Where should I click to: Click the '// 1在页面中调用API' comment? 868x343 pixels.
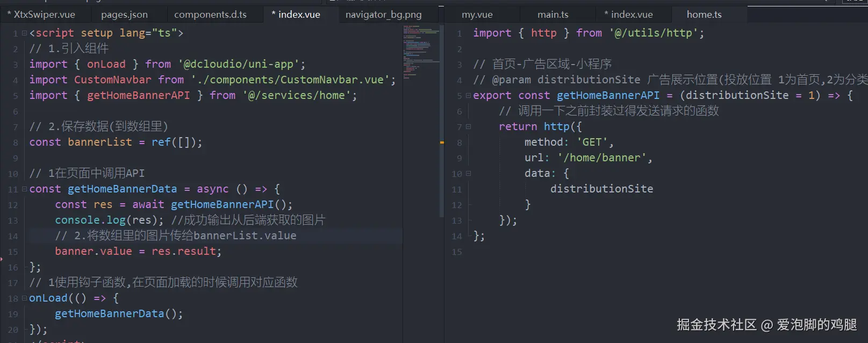click(x=87, y=174)
